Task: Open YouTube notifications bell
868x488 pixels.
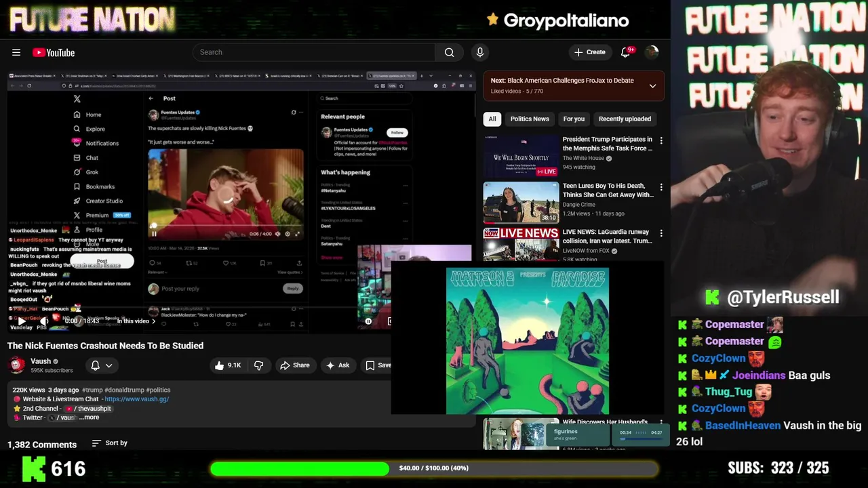Action: pyautogui.click(x=626, y=52)
